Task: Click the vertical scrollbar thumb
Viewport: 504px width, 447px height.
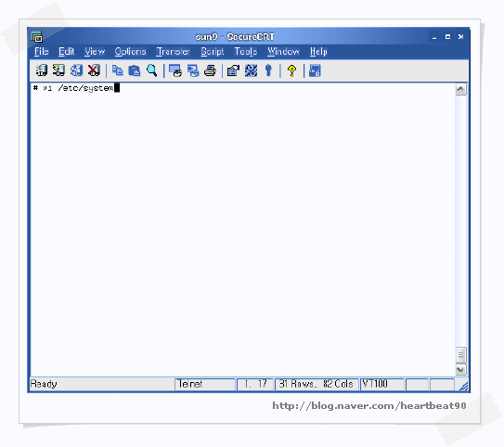Action: click(x=460, y=354)
